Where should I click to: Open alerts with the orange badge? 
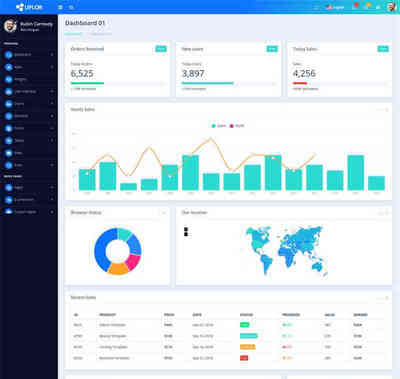pos(368,6)
